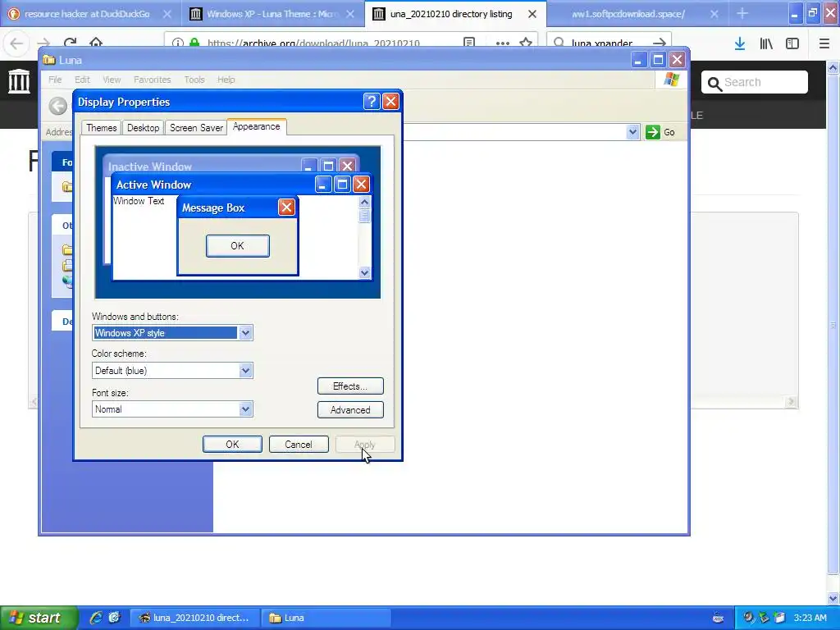Open View menu in Luna window

(x=112, y=80)
